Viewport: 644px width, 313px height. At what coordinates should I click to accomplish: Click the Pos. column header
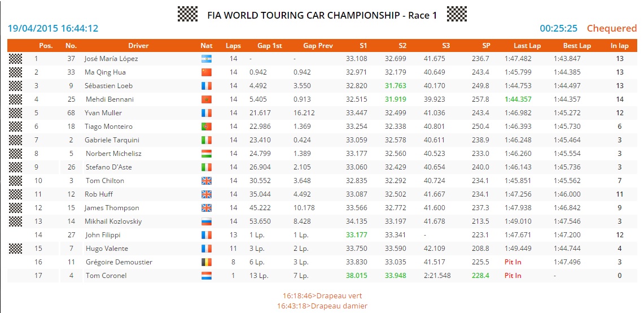[46, 46]
